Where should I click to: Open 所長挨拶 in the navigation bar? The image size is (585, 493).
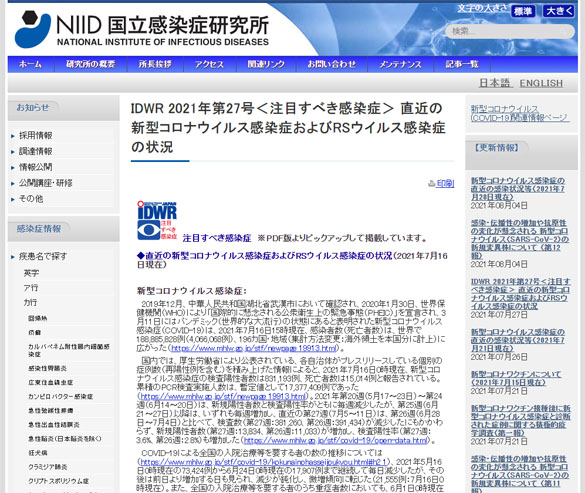pos(155,64)
